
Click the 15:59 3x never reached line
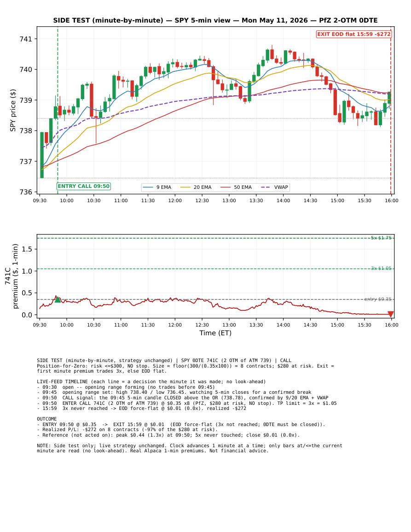(141, 409)
